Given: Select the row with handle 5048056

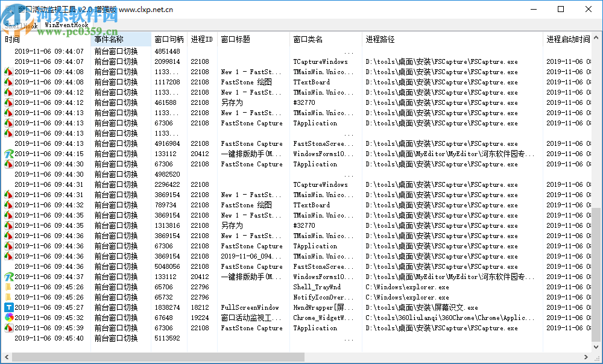Looking at the screenshot, I should [296, 266].
